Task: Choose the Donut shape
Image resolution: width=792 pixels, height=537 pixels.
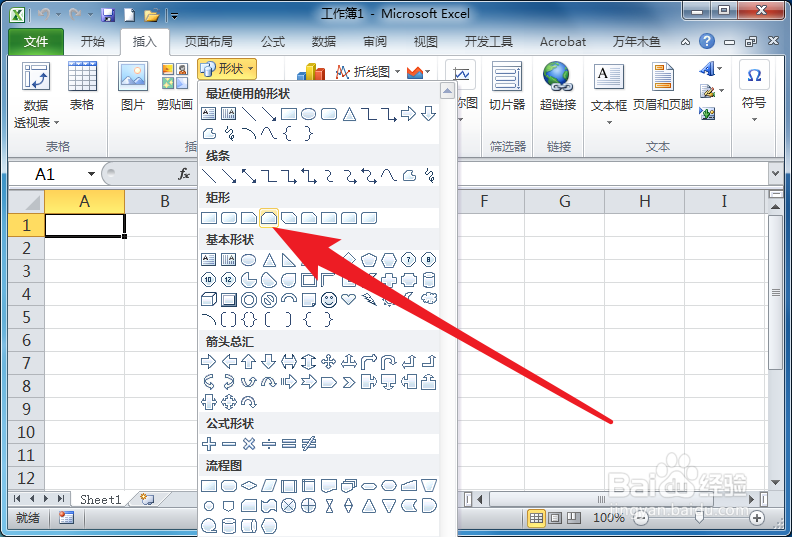Action: coord(249,300)
